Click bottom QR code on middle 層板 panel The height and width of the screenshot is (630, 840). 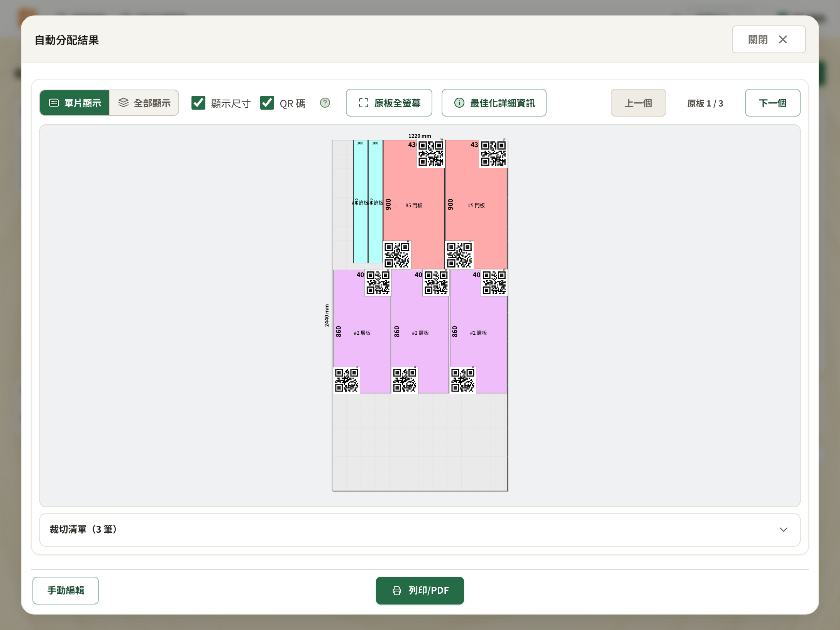point(405,380)
